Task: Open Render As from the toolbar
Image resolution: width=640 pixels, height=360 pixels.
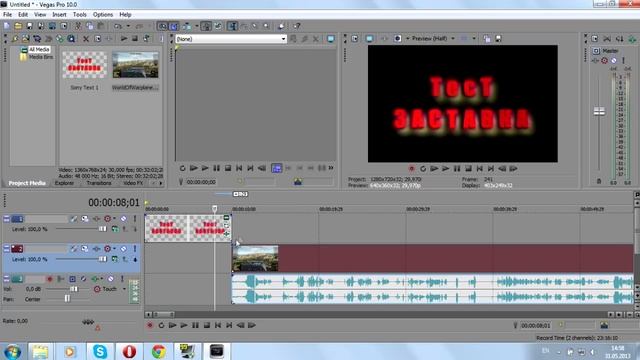Action: point(52,26)
